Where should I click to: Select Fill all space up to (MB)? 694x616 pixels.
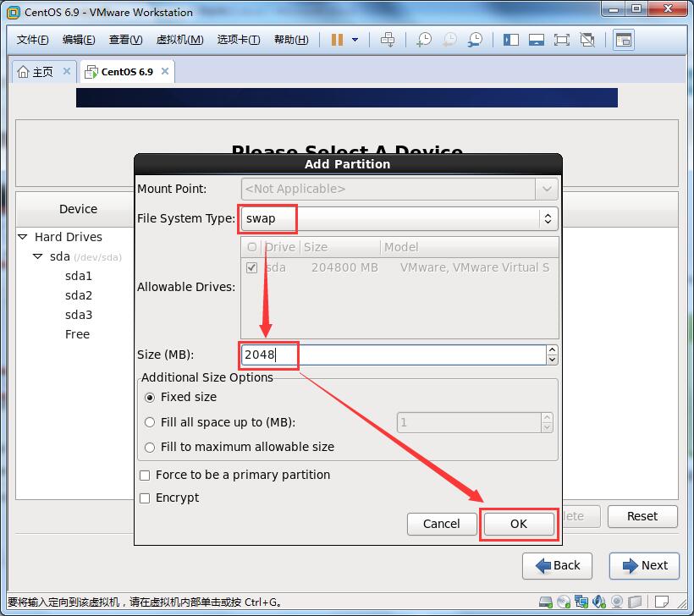click(x=150, y=422)
